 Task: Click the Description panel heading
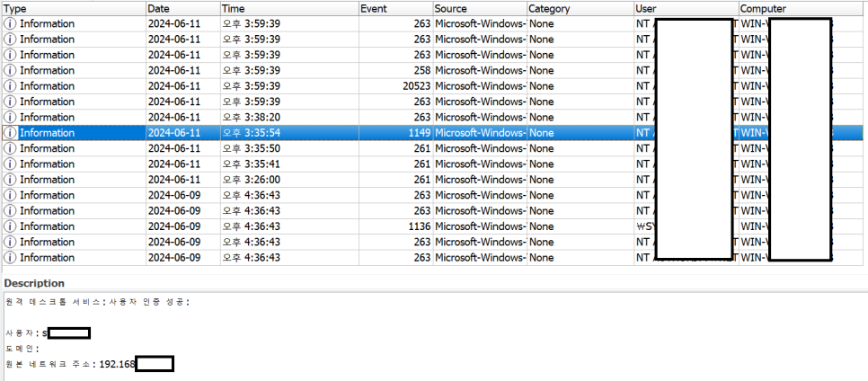(x=34, y=283)
